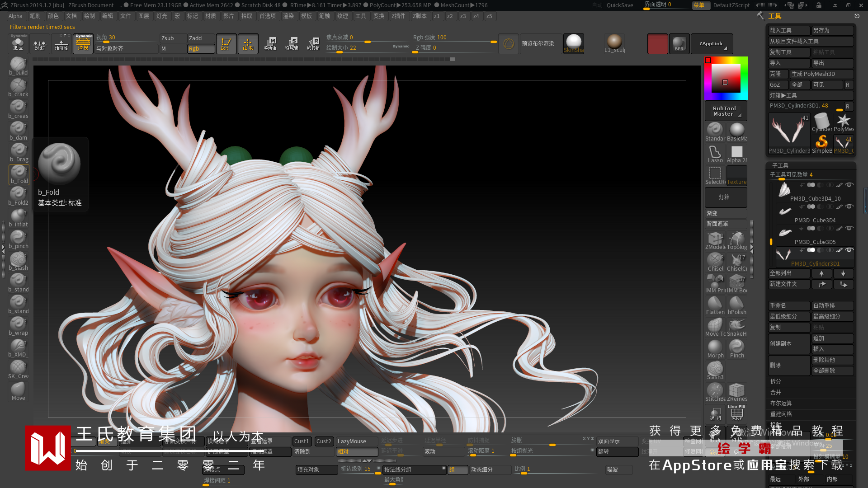The height and width of the screenshot is (488, 868).
Task: Toggle the Zadd drawing mode
Action: (201, 38)
